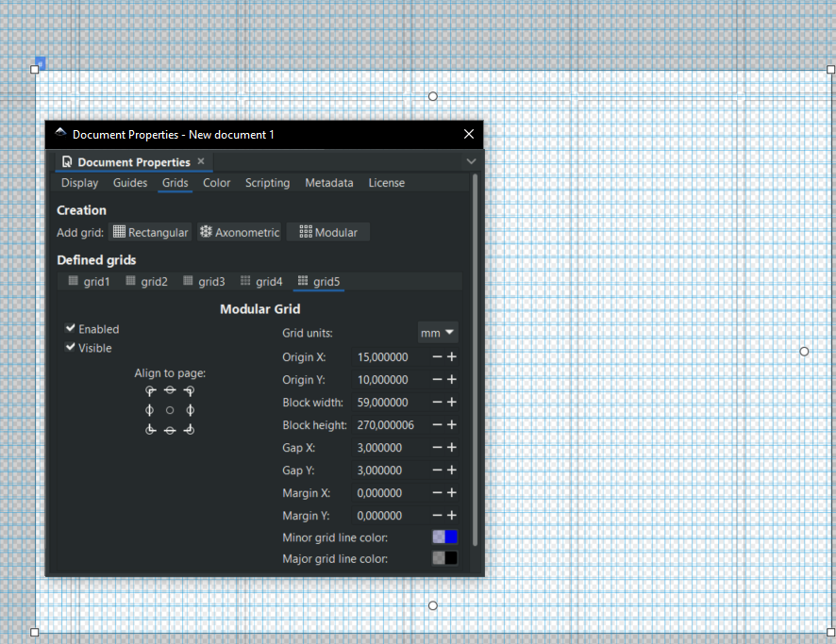Image resolution: width=836 pixels, height=644 pixels.
Task: Select the grid1 tab
Action: tap(89, 281)
